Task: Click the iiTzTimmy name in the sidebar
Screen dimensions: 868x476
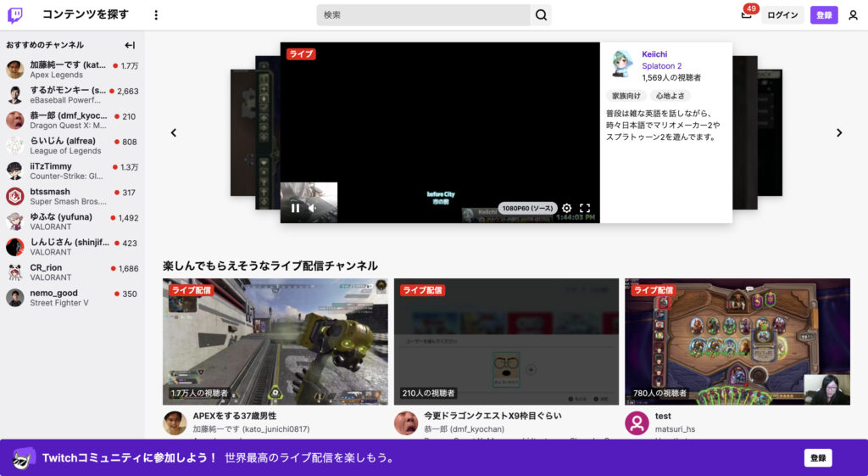Action: (x=51, y=166)
